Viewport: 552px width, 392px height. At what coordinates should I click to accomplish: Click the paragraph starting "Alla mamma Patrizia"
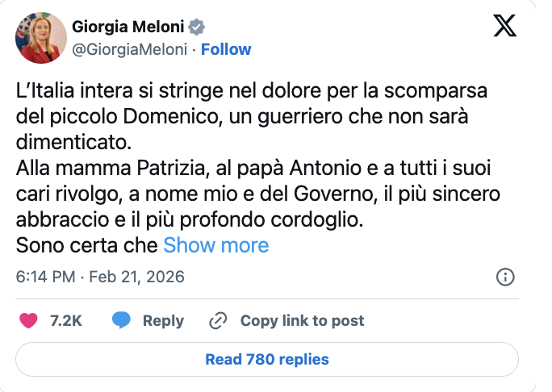[x=258, y=194]
